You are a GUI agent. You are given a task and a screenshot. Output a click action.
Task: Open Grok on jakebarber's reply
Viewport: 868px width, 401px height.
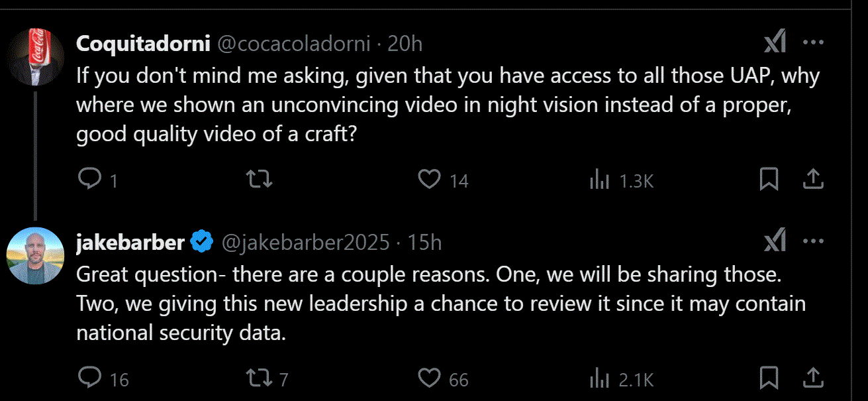(774, 243)
